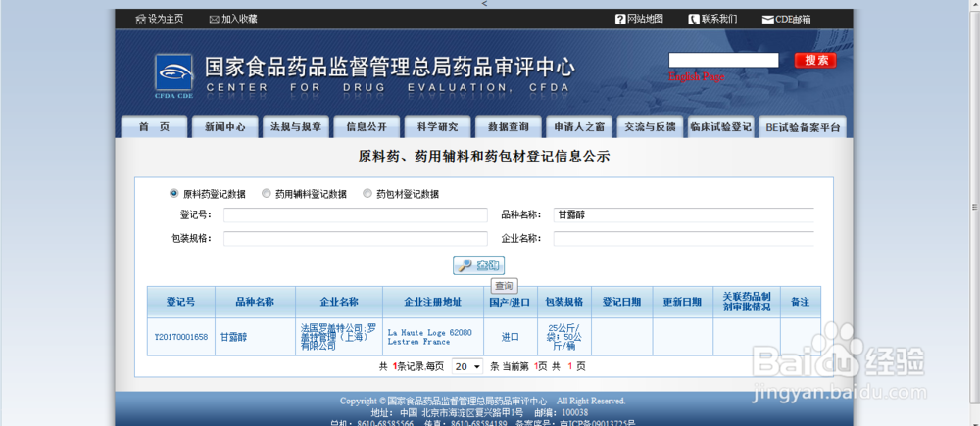Open the 信息公开 navigation tab

[367, 126]
